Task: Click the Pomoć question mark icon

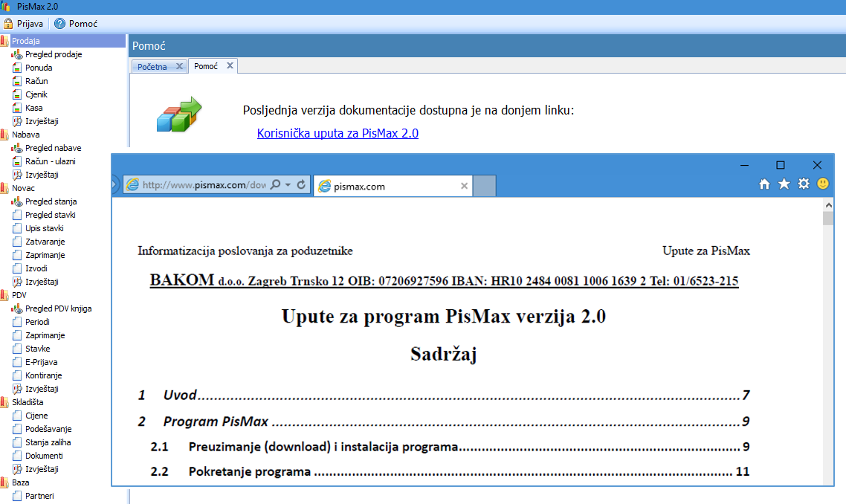Action: [60, 24]
